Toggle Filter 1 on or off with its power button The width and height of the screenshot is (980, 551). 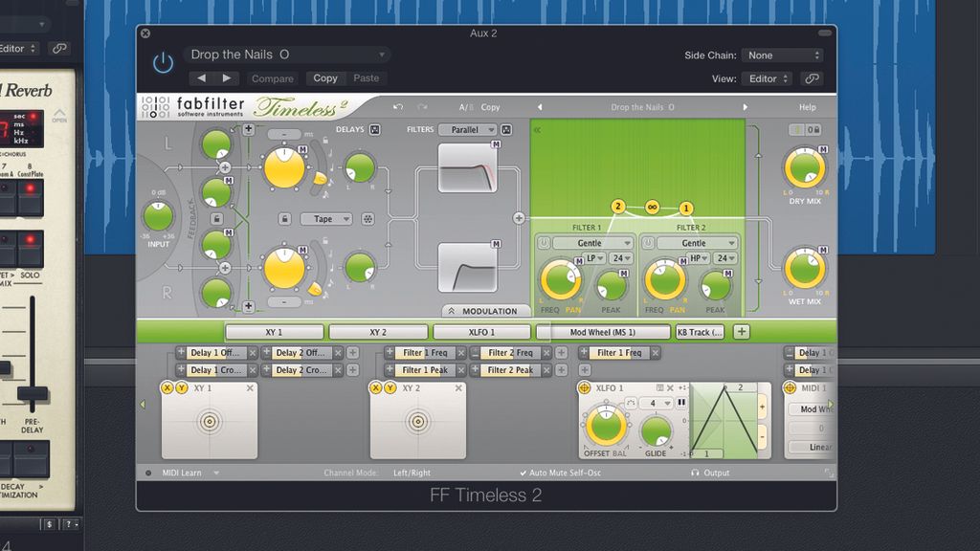pos(544,243)
